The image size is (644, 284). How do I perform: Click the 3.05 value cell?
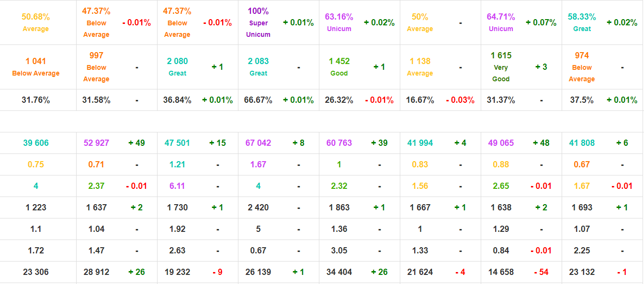pyautogui.click(x=339, y=251)
